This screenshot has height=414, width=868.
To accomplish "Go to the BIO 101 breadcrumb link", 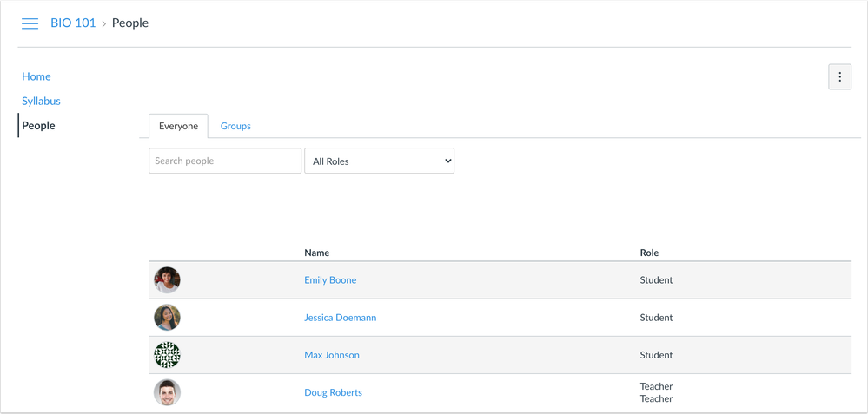I will coord(73,23).
